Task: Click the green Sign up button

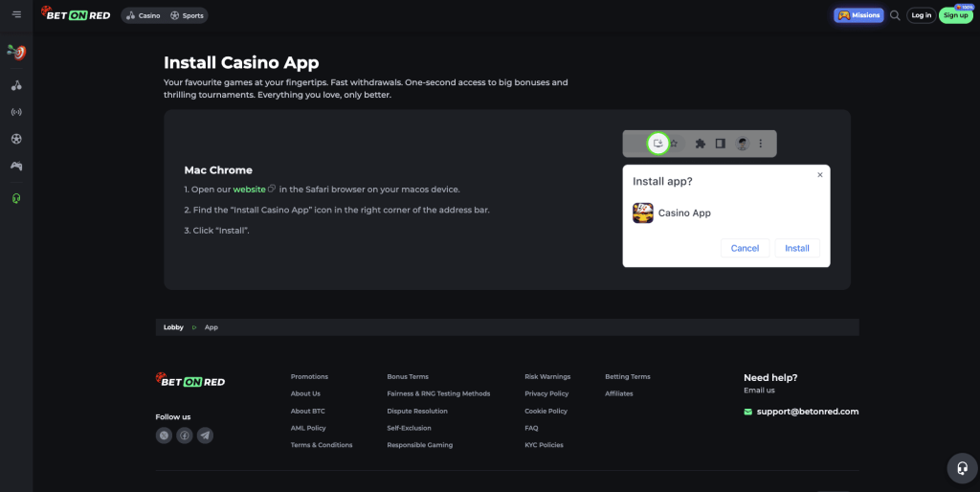Action: coord(956,15)
